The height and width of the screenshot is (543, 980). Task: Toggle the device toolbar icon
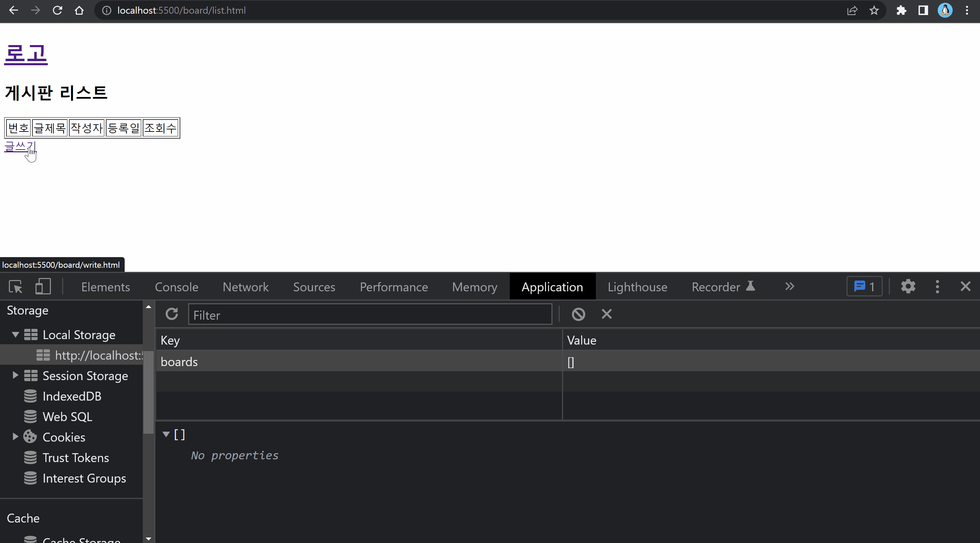click(43, 287)
